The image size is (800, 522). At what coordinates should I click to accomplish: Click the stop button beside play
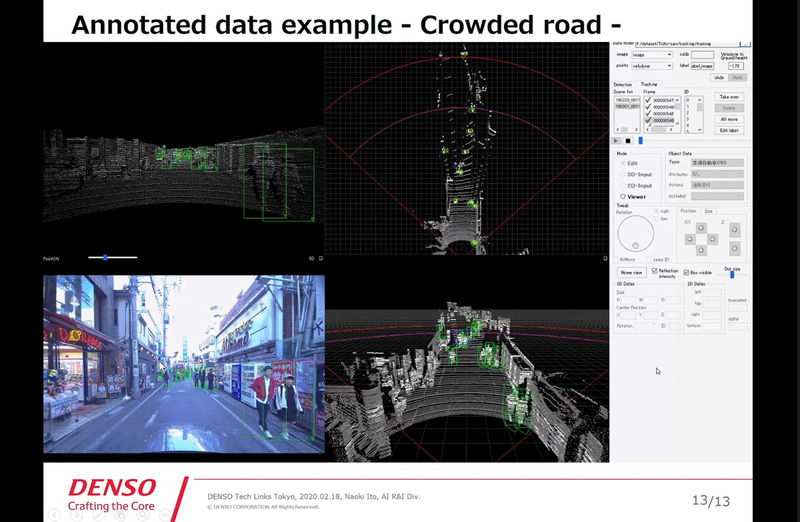pyautogui.click(x=628, y=141)
